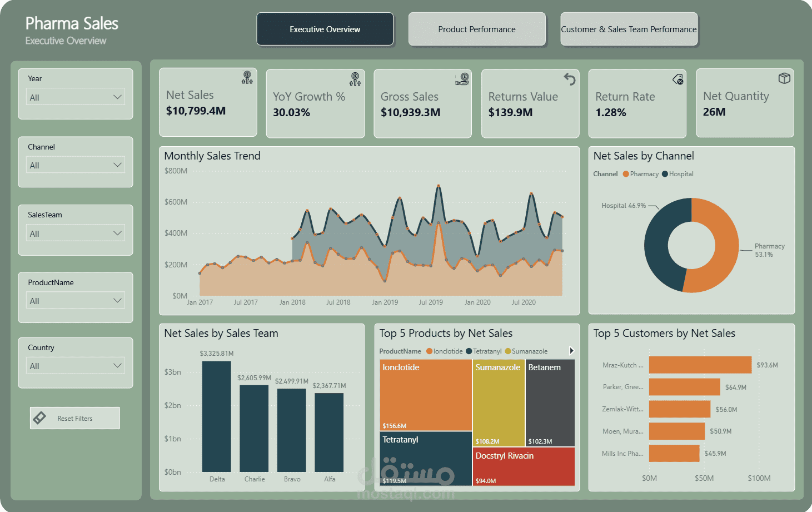Screen dimensions: 812x512
Task: Select the Mraz-Kutch customer bar
Action: pos(700,365)
